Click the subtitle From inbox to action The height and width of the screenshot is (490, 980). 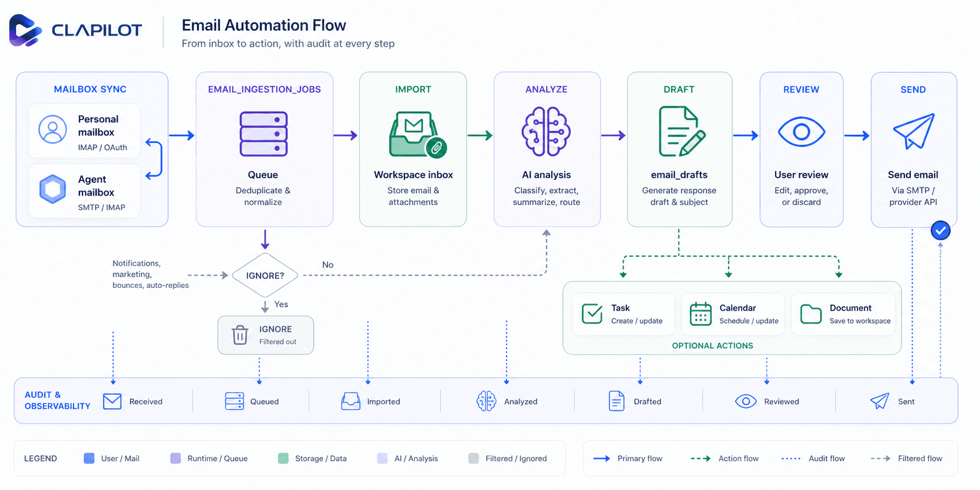tap(288, 44)
